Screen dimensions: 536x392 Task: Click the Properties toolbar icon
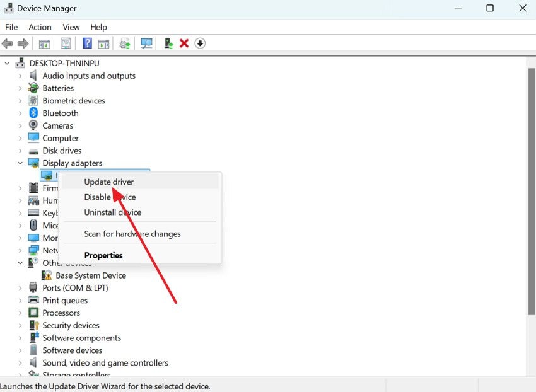[66, 43]
